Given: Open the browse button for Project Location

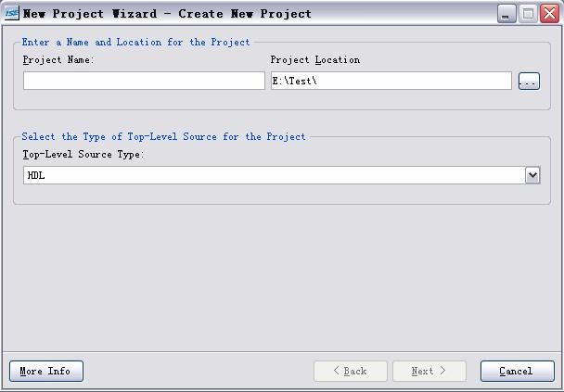Looking at the screenshot, I should (529, 82).
